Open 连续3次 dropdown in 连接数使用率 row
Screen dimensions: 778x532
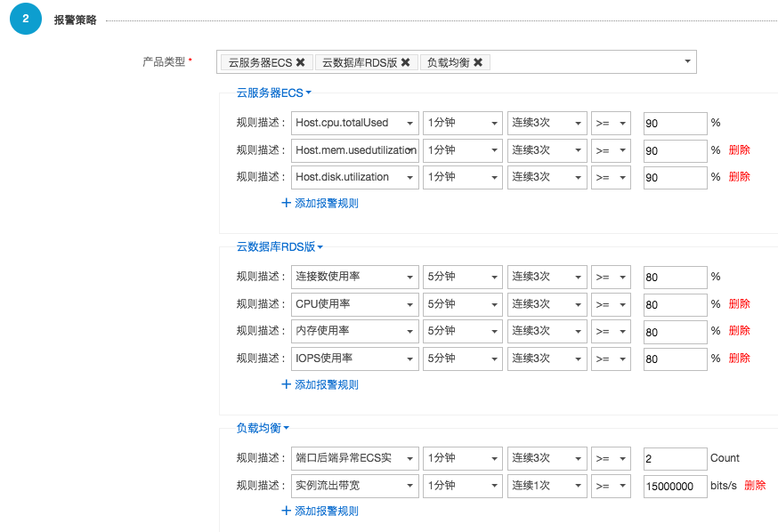pos(547,277)
